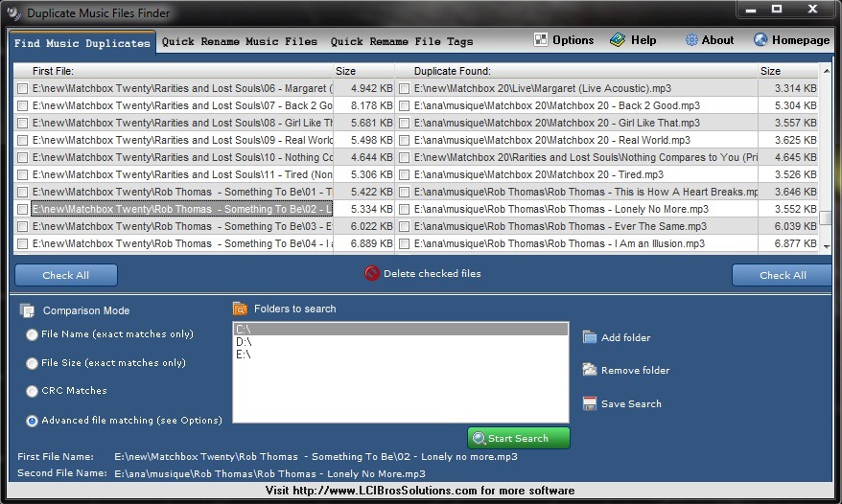Screen dimensions: 842x504
Task: Select File Name exact matches radio button
Action: click(33, 334)
